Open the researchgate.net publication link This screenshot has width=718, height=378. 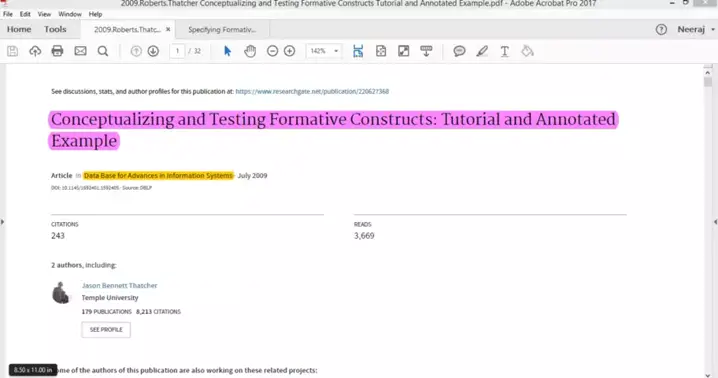click(312, 91)
